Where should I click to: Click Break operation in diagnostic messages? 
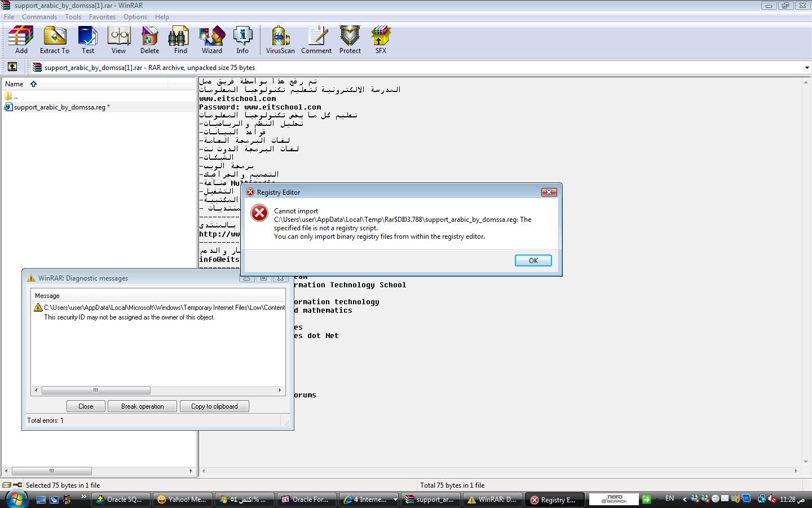pyautogui.click(x=142, y=406)
